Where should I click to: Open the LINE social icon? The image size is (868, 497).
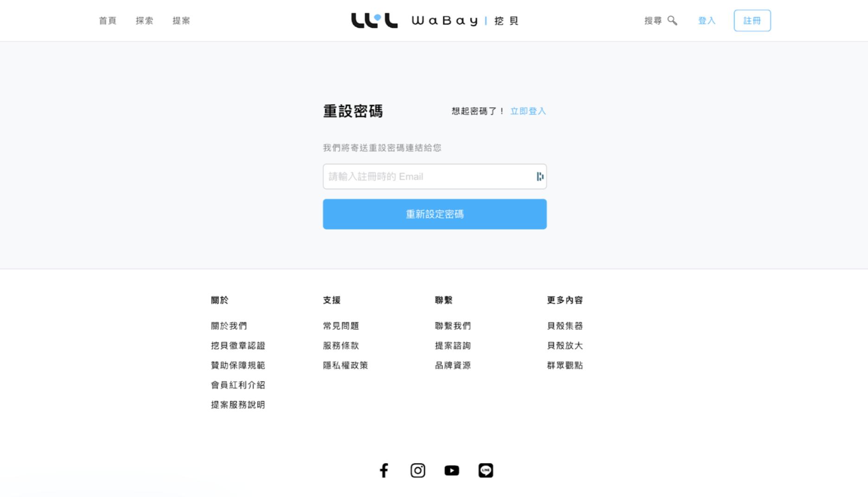[485, 470]
